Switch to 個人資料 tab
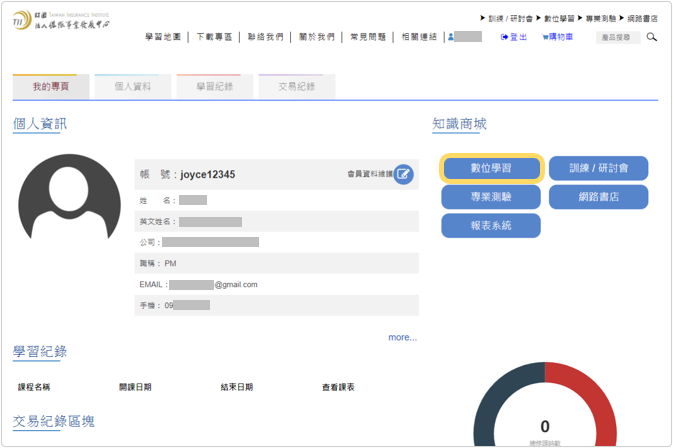 [x=132, y=87]
